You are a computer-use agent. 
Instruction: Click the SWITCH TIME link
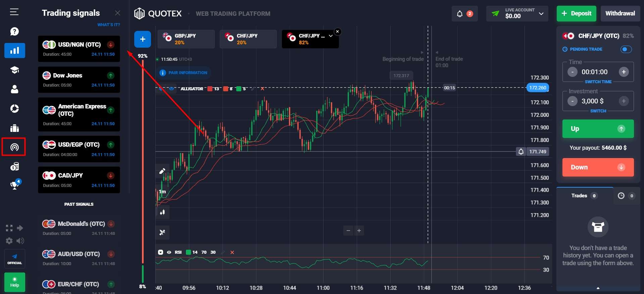[x=598, y=82]
